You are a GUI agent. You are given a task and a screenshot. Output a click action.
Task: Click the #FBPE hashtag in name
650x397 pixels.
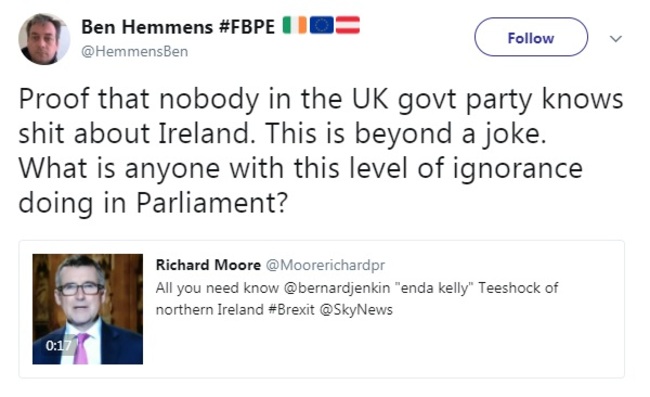coord(247,27)
